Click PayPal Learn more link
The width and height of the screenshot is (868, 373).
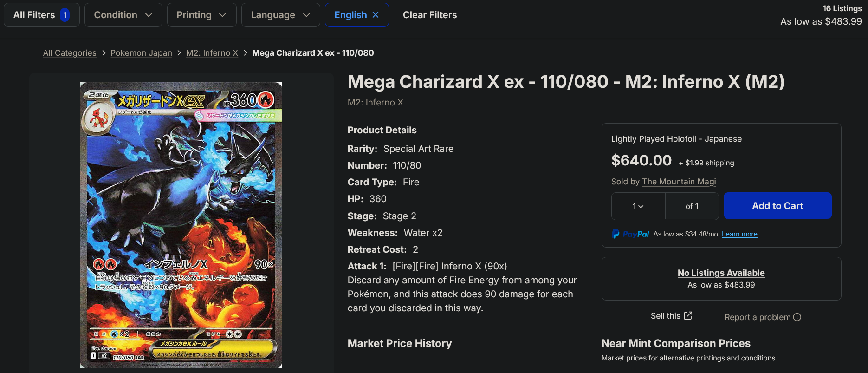739,234
